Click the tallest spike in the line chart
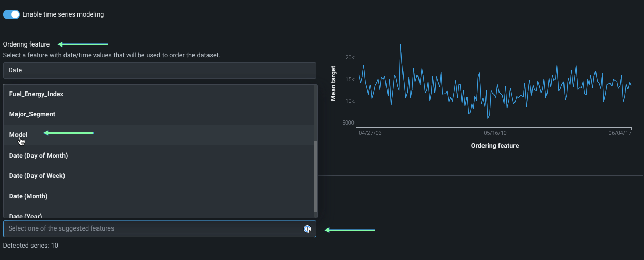The image size is (644, 260). 400,45
